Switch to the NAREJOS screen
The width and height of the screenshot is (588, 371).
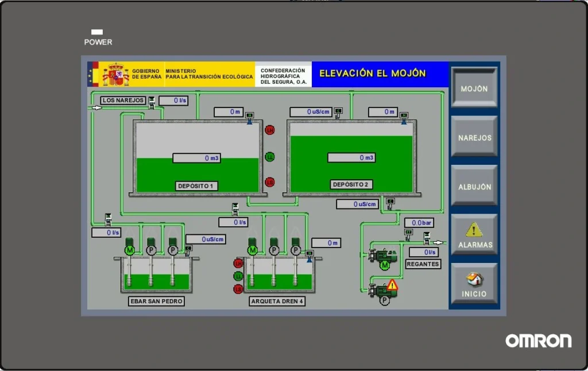474,137
